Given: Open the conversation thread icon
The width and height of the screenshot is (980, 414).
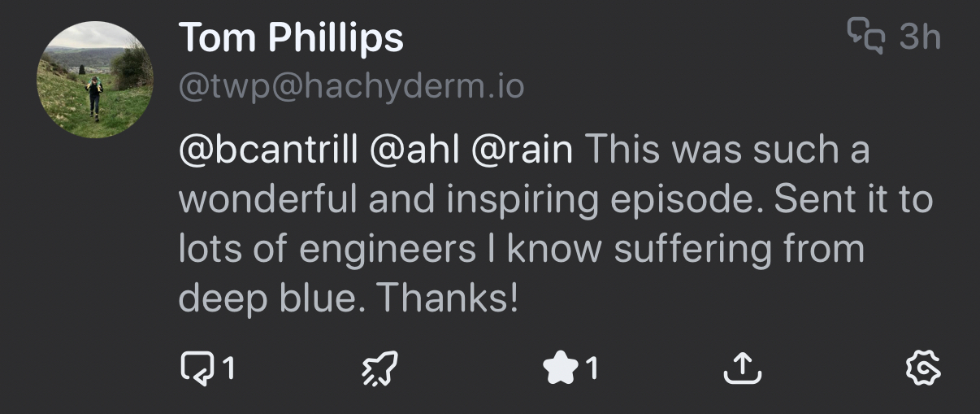Looking at the screenshot, I should [865, 37].
